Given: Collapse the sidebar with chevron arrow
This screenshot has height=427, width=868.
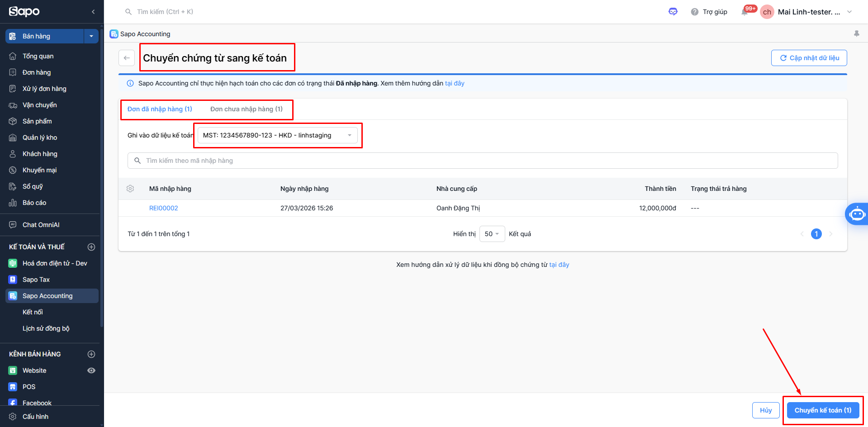Looking at the screenshot, I should click(93, 12).
